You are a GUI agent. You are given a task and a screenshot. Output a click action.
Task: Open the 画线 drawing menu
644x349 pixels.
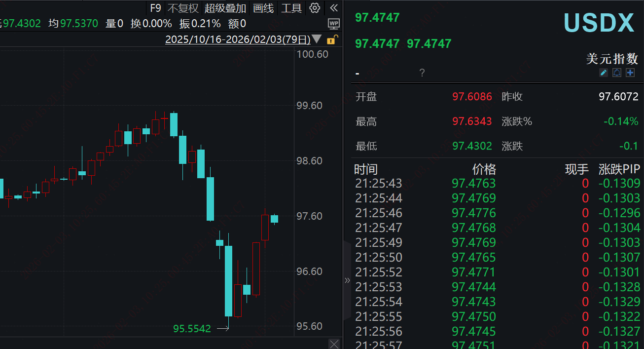click(x=263, y=8)
